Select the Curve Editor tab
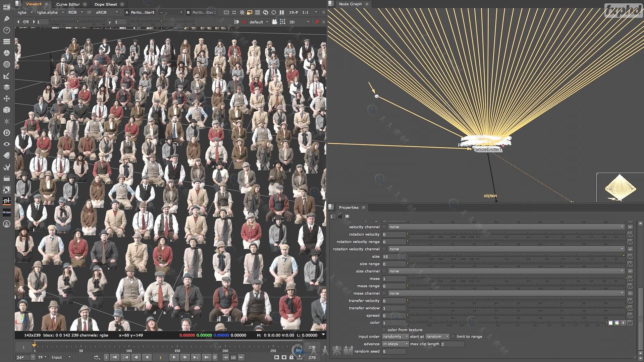644x362 pixels. click(68, 4)
